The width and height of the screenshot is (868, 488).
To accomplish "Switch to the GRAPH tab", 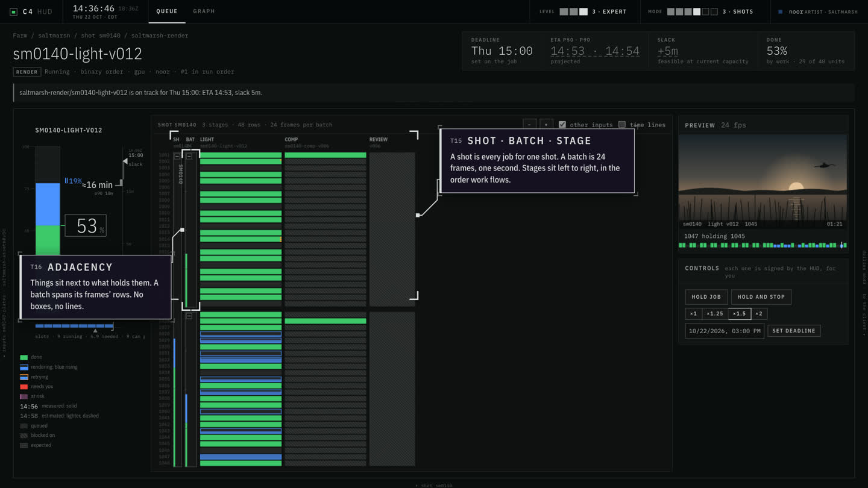I will [x=204, y=11].
